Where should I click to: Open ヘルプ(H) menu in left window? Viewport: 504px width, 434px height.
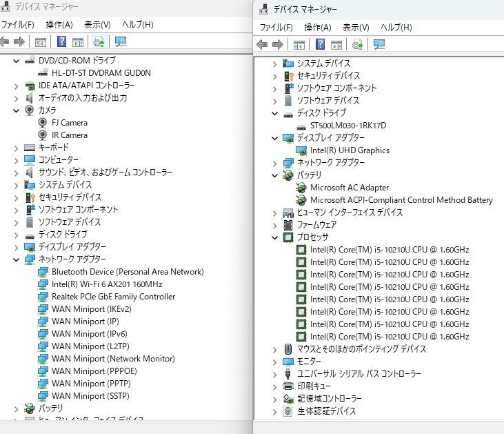pyautogui.click(x=138, y=24)
